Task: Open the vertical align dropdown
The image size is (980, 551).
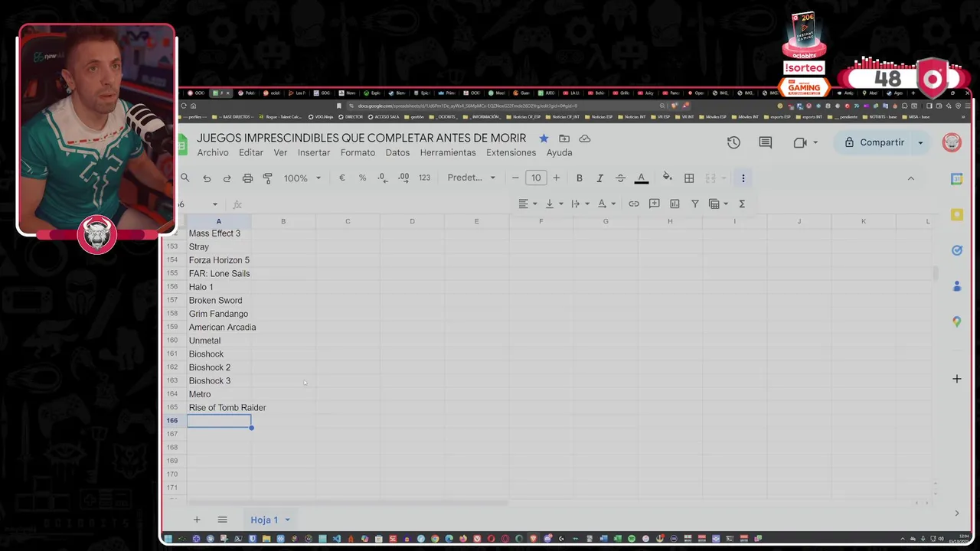Action: (x=554, y=204)
